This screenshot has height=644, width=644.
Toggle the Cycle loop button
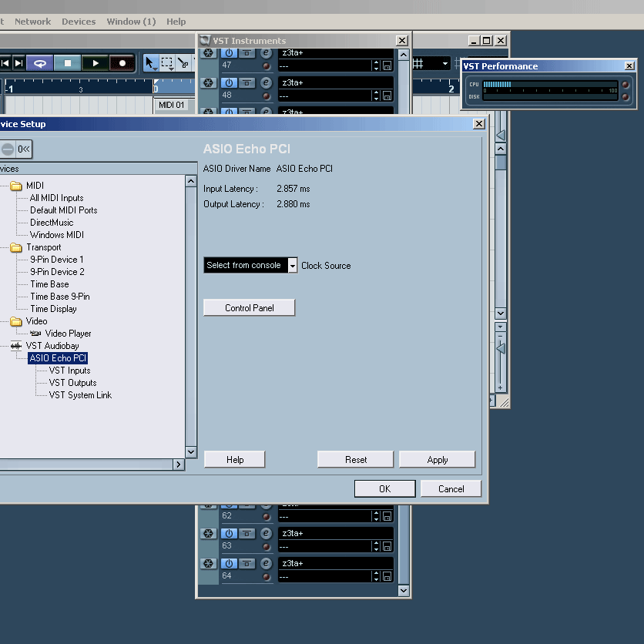click(40, 63)
